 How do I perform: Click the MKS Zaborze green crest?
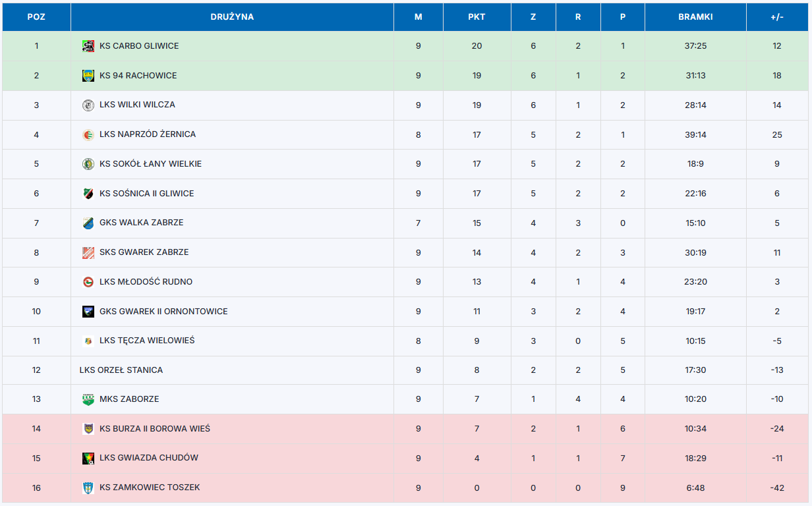[88, 399]
